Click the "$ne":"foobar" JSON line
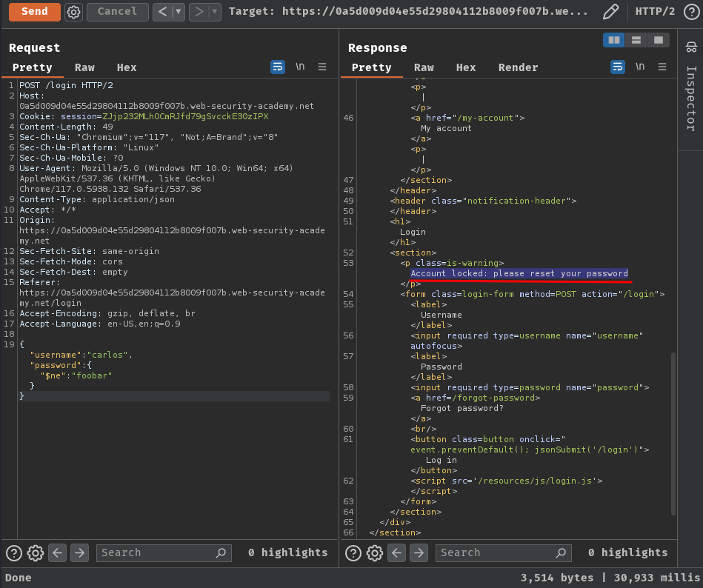The width and height of the screenshot is (703, 588). [x=76, y=375]
